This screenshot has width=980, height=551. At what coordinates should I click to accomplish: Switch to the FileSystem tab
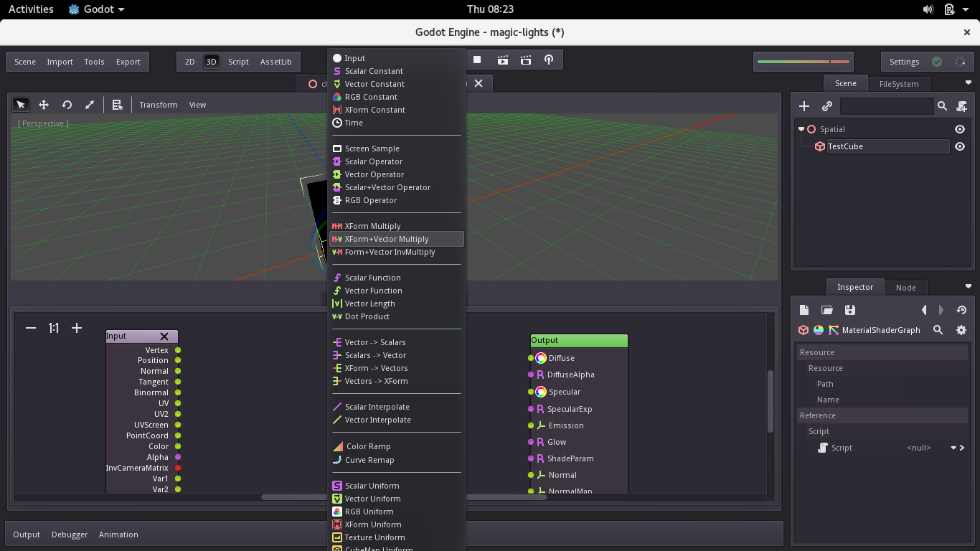coord(900,83)
